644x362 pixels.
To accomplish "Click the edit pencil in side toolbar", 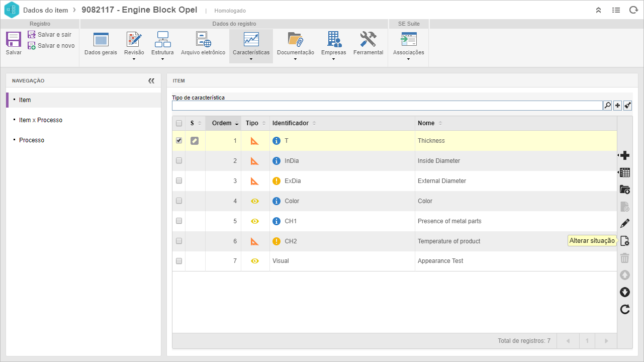I will click(625, 224).
